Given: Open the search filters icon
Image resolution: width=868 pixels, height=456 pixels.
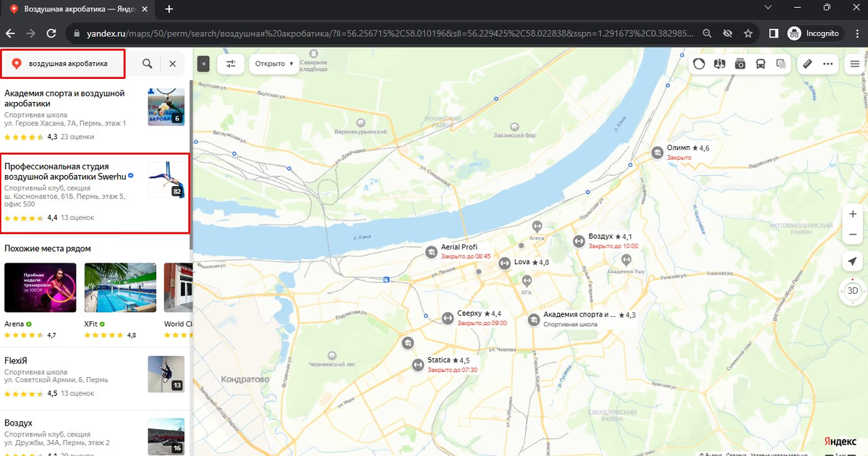Looking at the screenshot, I should (231, 64).
